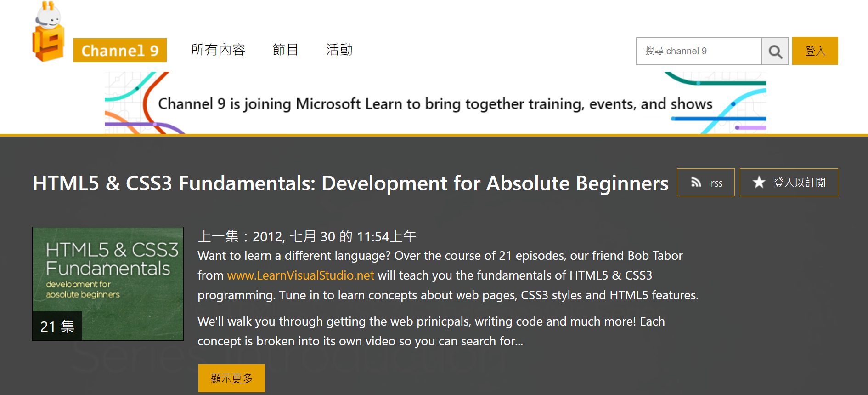Expand description with 顯示更多 button
The image size is (868, 395).
231,378
